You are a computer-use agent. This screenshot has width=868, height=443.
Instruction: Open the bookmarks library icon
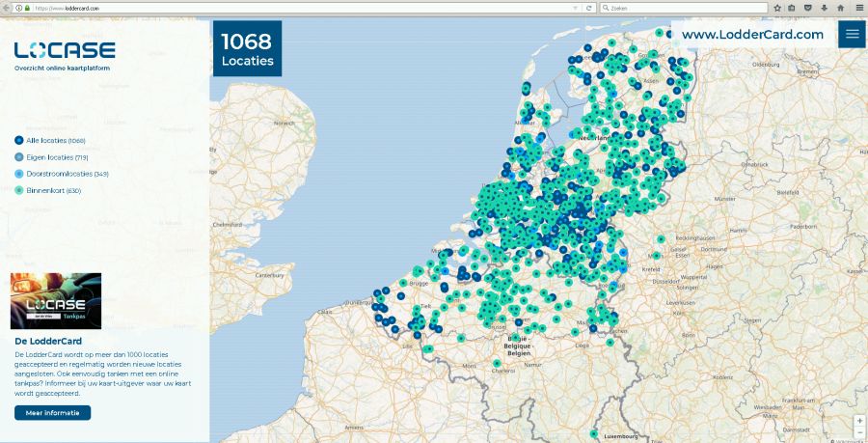[x=792, y=9]
